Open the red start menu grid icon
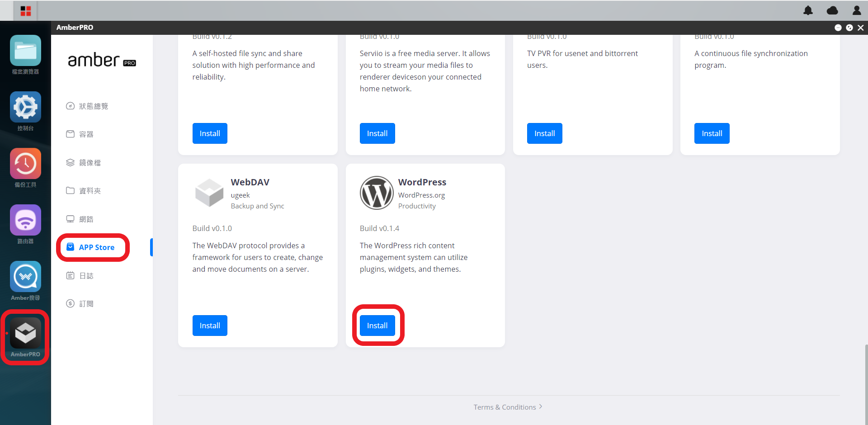The image size is (868, 425). (x=26, y=11)
